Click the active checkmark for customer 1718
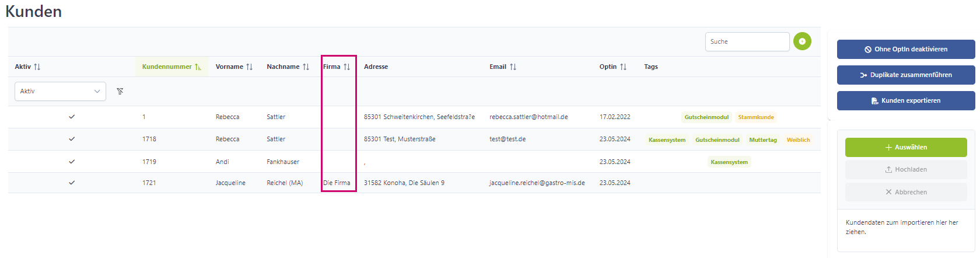 pyautogui.click(x=72, y=139)
